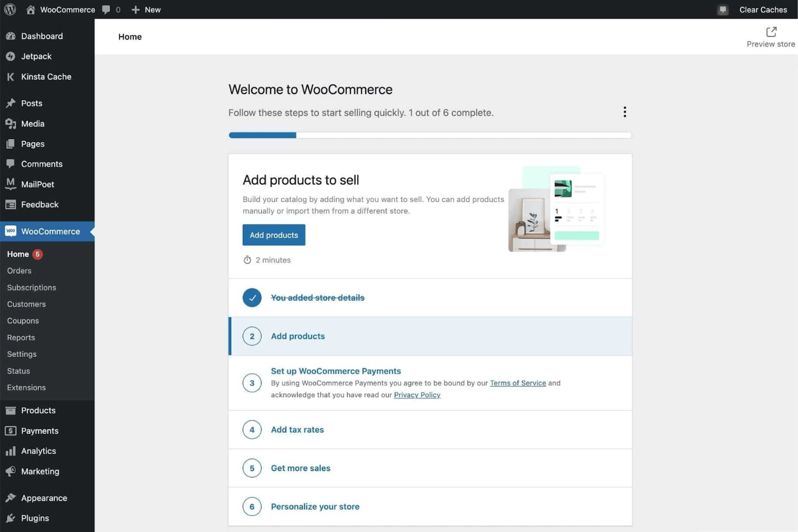
Task: Click the step 2 number circle
Action: [x=252, y=336]
